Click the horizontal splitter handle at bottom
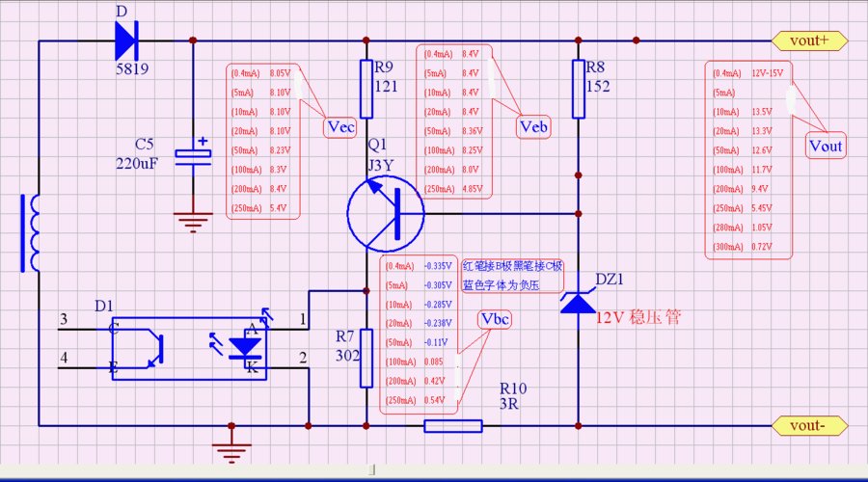This screenshot has height=482, width=868. (x=372, y=470)
